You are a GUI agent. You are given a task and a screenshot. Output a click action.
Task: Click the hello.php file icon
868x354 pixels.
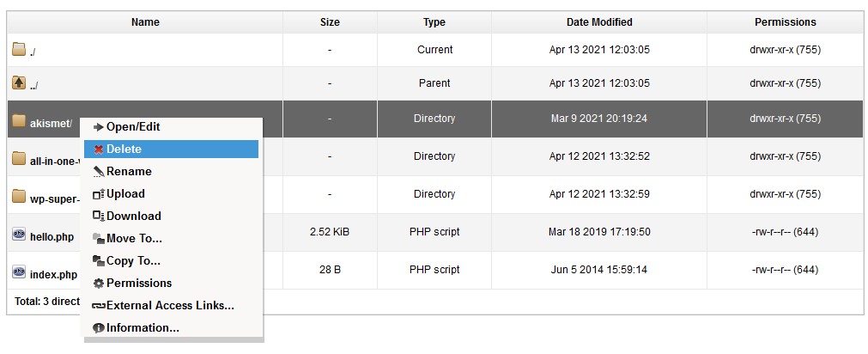(x=19, y=234)
